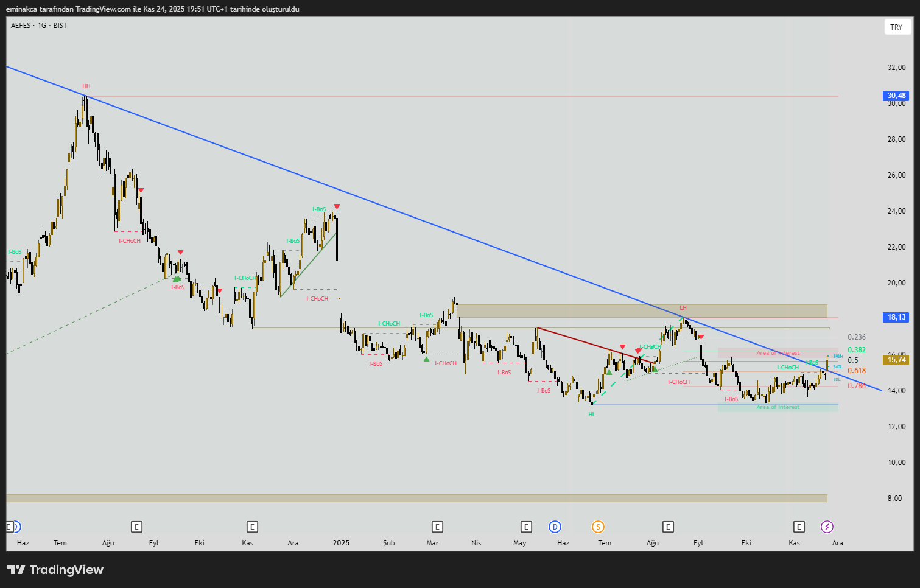920x588 pixels.
Task: Click the TradingView logo at bottom left
Action: pos(55,570)
